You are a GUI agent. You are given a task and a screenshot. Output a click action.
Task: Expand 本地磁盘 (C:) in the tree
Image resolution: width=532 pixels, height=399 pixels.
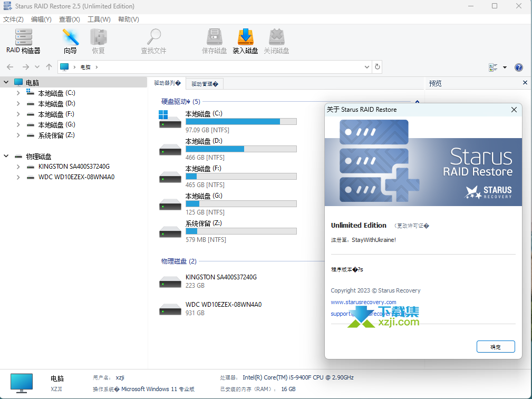click(18, 93)
